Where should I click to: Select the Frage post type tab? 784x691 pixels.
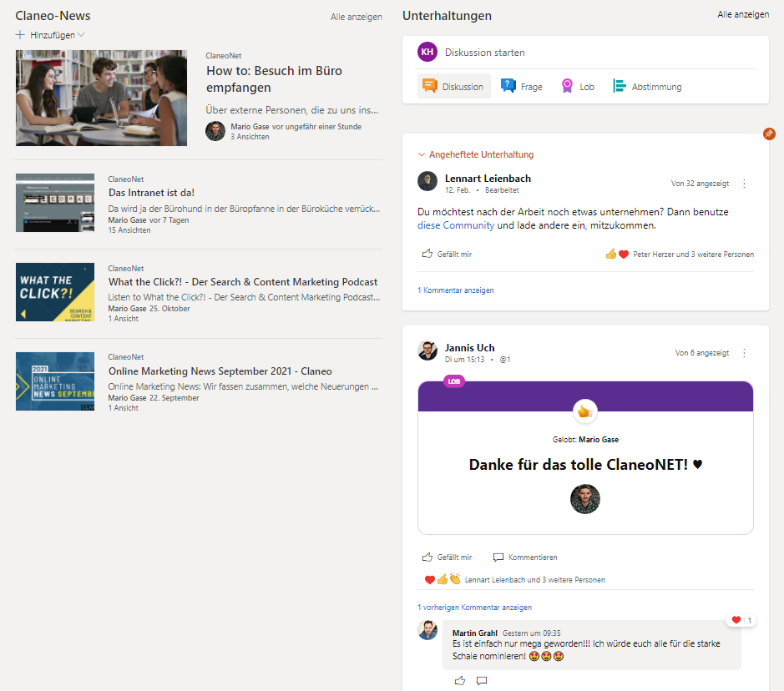coord(522,87)
